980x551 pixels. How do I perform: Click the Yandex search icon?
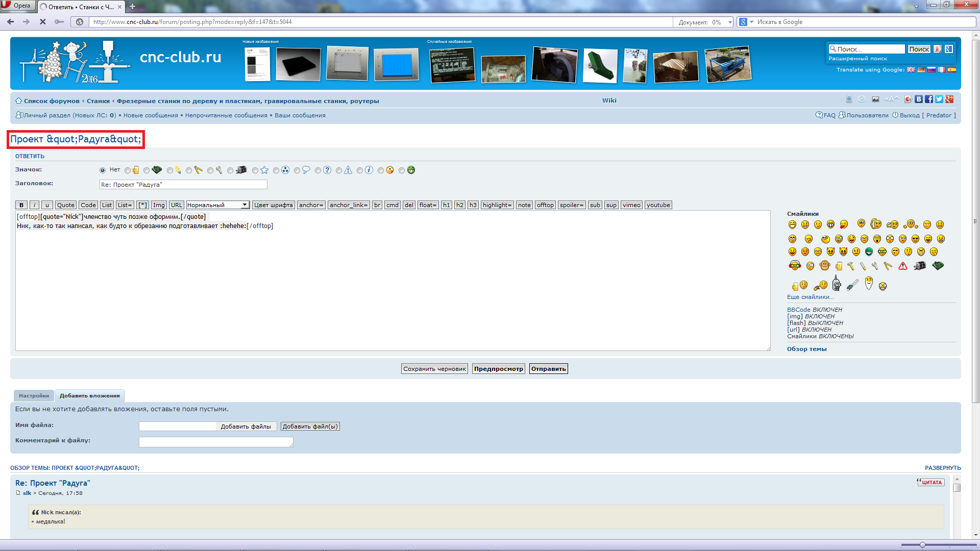click(x=938, y=49)
